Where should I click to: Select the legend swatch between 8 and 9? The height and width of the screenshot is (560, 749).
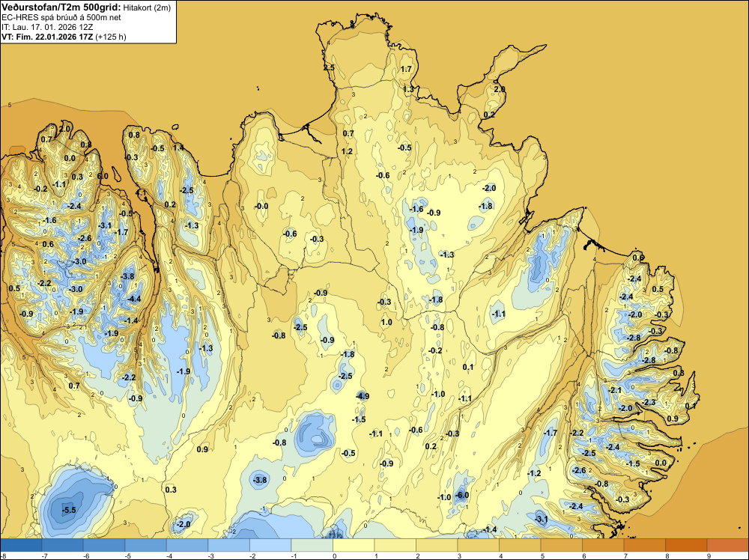point(686,545)
